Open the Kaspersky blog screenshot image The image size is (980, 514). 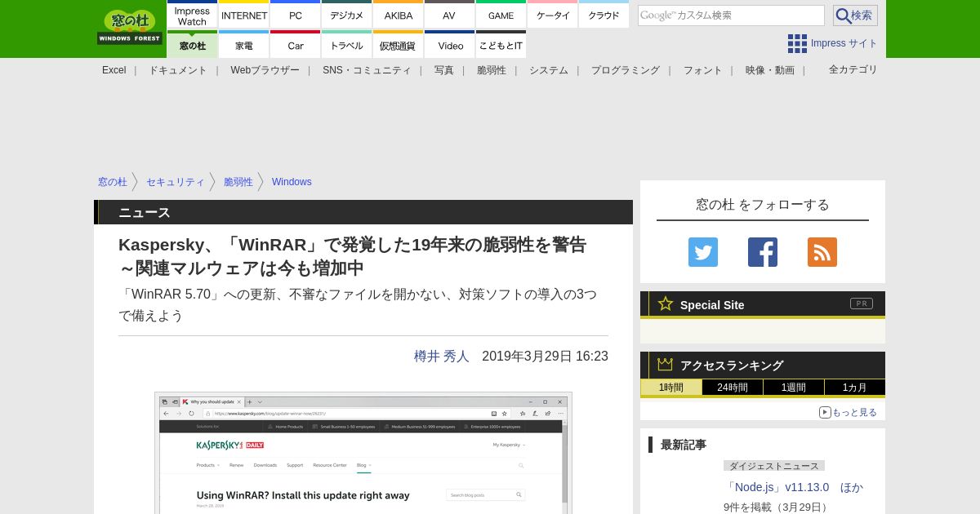363,454
